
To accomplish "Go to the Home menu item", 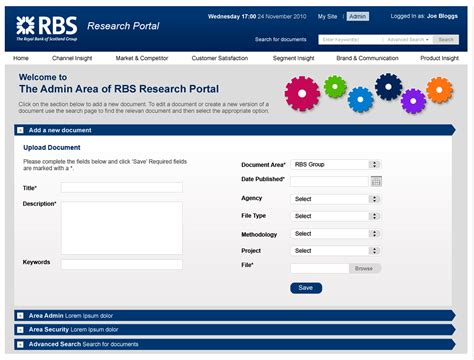I will click(x=21, y=58).
